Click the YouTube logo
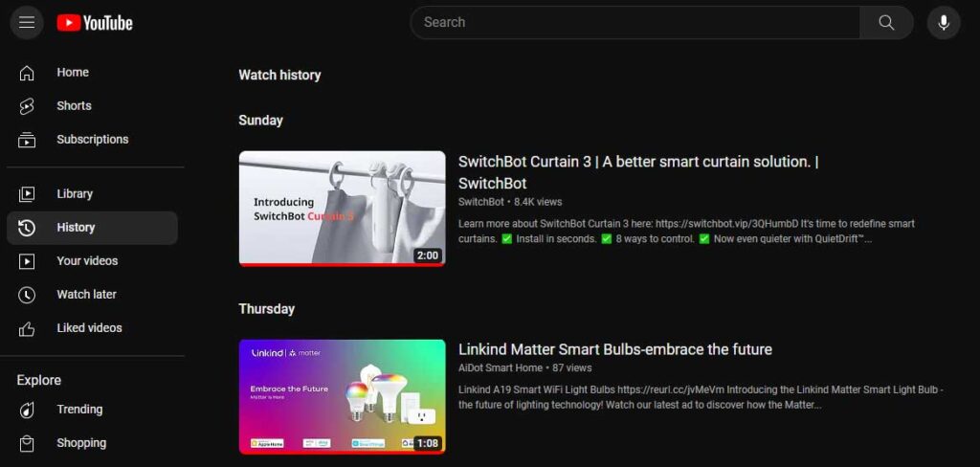Image resolution: width=980 pixels, height=467 pixels. click(x=95, y=23)
